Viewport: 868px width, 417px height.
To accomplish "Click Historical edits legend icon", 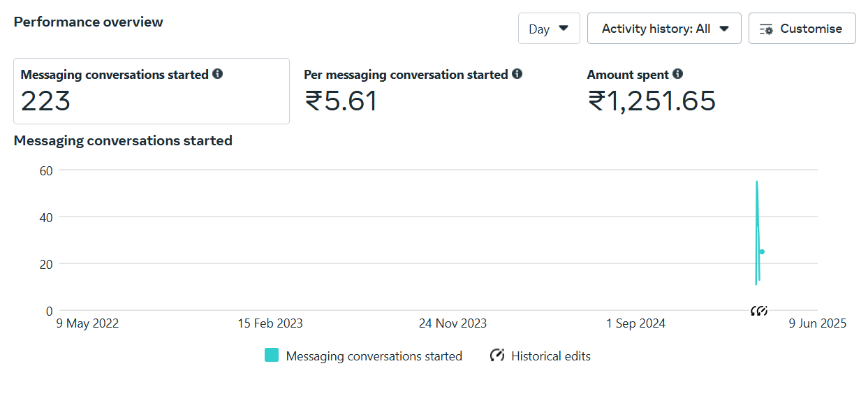I will 497,356.
